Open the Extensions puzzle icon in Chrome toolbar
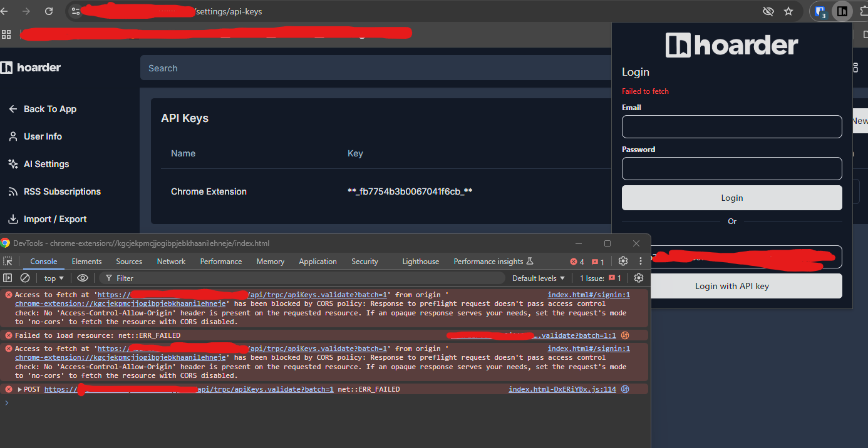 (x=864, y=11)
